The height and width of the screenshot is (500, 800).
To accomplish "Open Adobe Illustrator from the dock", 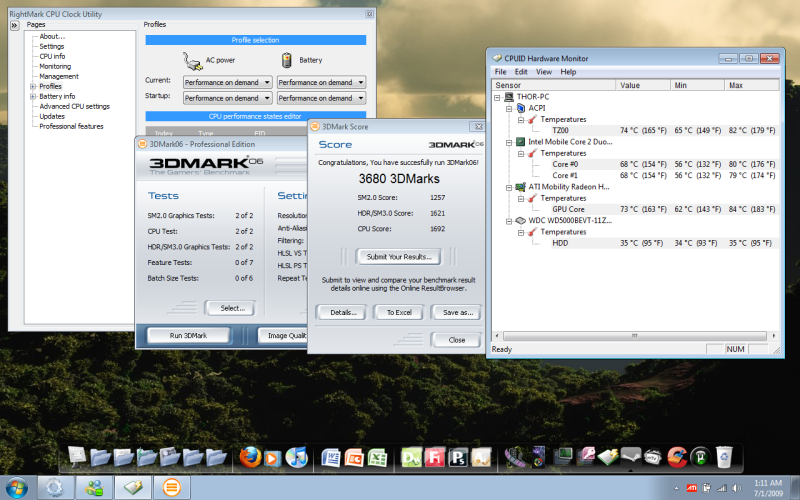I will point(481,458).
